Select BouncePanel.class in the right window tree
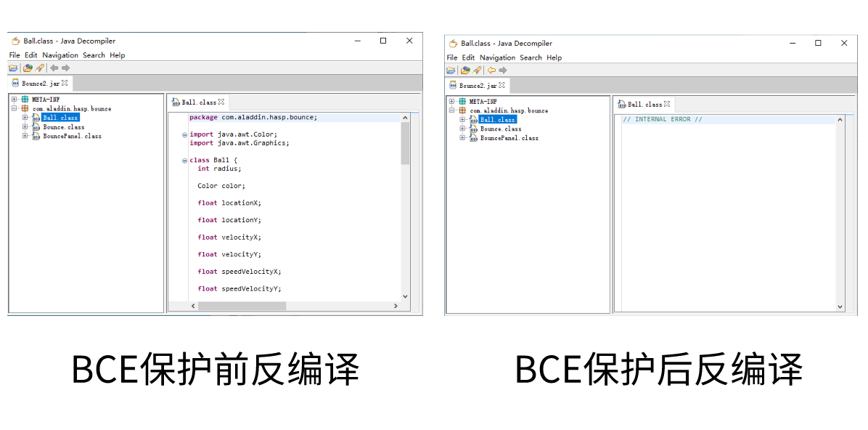Image resolution: width=868 pixels, height=430 pixels. (x=509, y=138)
